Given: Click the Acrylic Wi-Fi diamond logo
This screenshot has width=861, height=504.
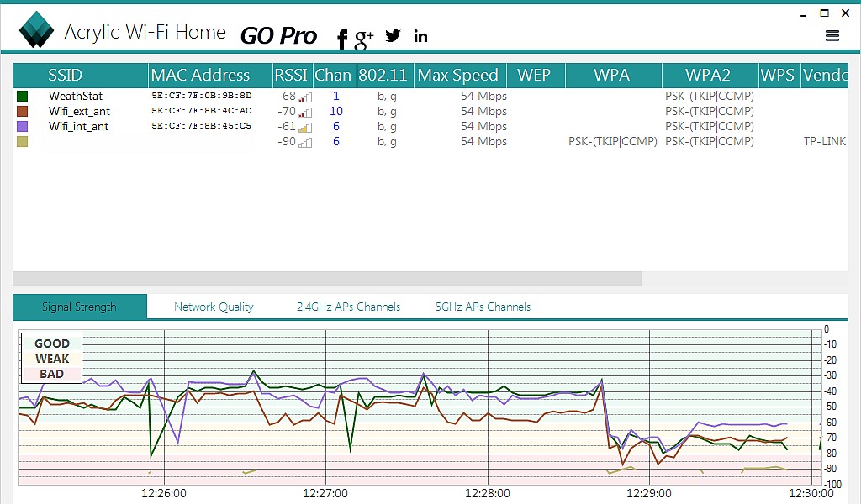Looking at the screenshot, I should point(36,29).
